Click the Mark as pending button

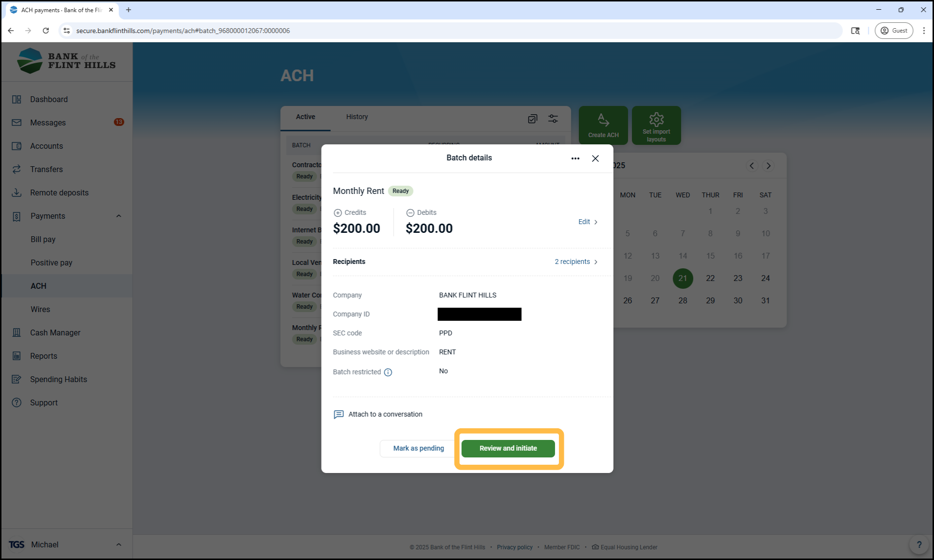pos(418,448)
